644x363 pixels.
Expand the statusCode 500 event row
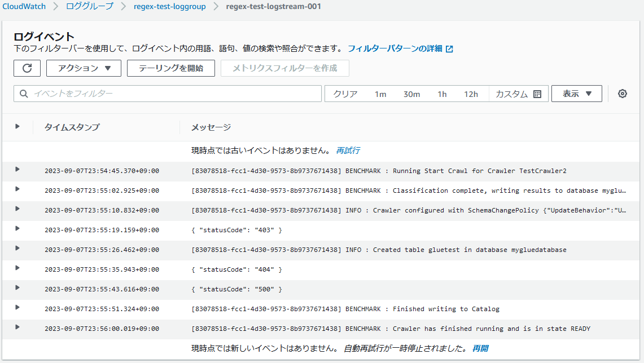click(17, 287)
